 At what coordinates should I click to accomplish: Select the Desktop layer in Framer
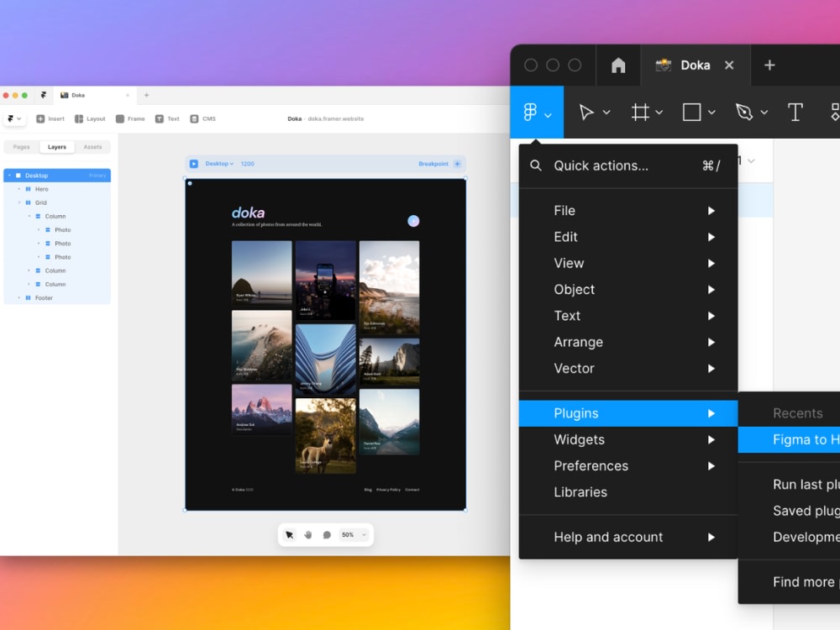tap(57, 176)
